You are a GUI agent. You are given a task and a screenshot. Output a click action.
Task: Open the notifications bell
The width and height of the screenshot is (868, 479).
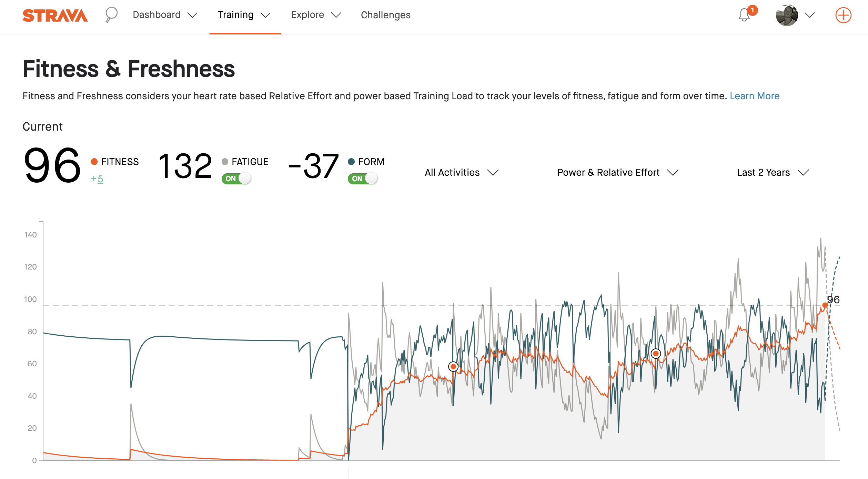point(744,15)
